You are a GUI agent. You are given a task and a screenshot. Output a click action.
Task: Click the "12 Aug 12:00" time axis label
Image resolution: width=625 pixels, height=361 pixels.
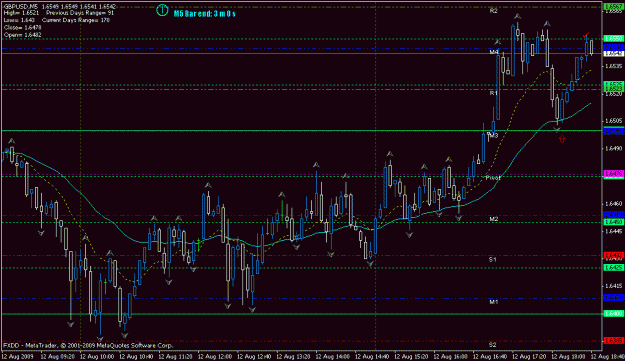pos(215,356)
